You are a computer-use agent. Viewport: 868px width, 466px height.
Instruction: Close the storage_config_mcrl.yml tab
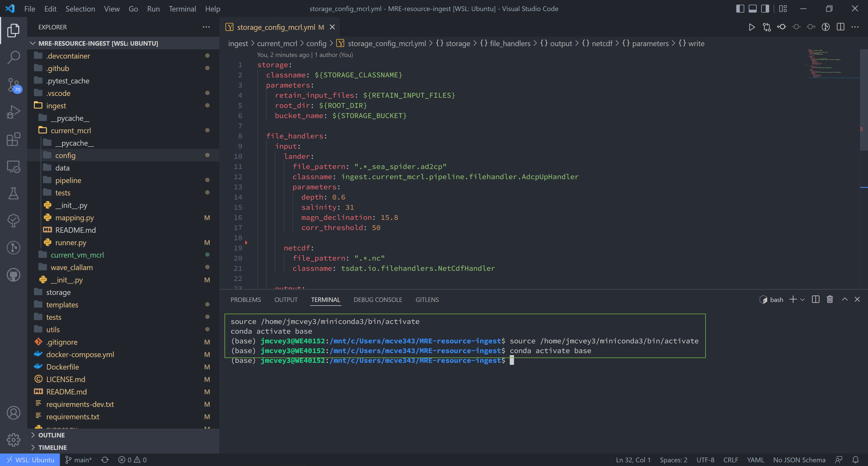pos(332,27)
